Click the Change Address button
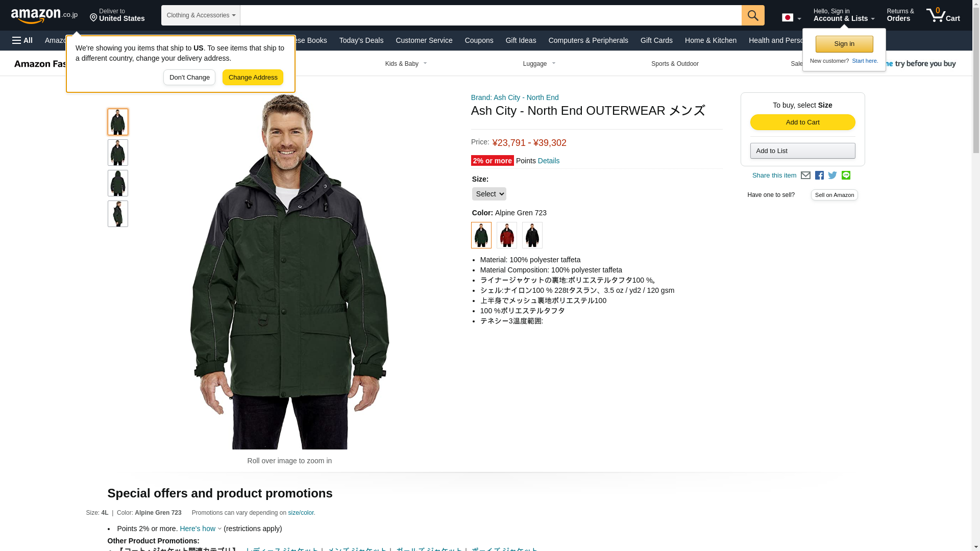Screen dimensions: 980x551 coord(253,78)
